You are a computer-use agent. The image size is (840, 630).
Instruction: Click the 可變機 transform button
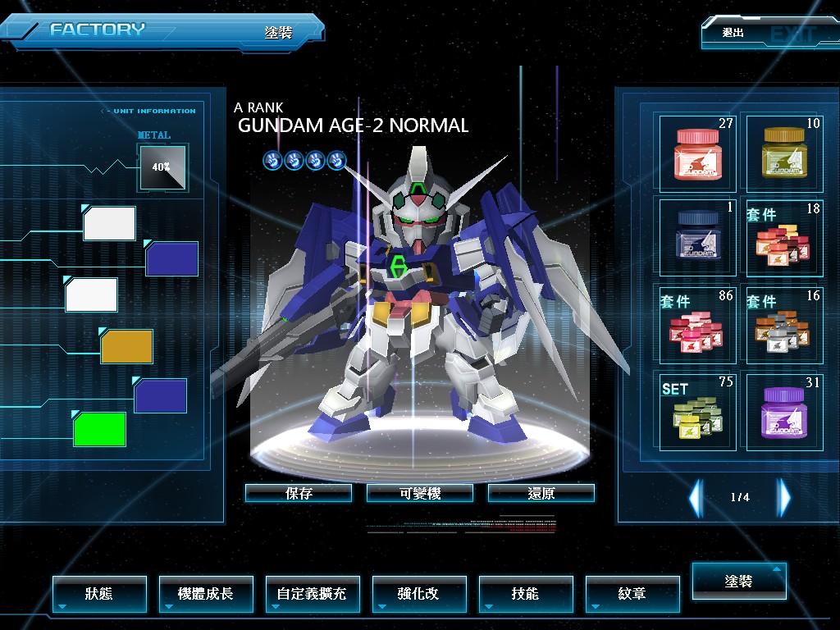coord(420,493)
